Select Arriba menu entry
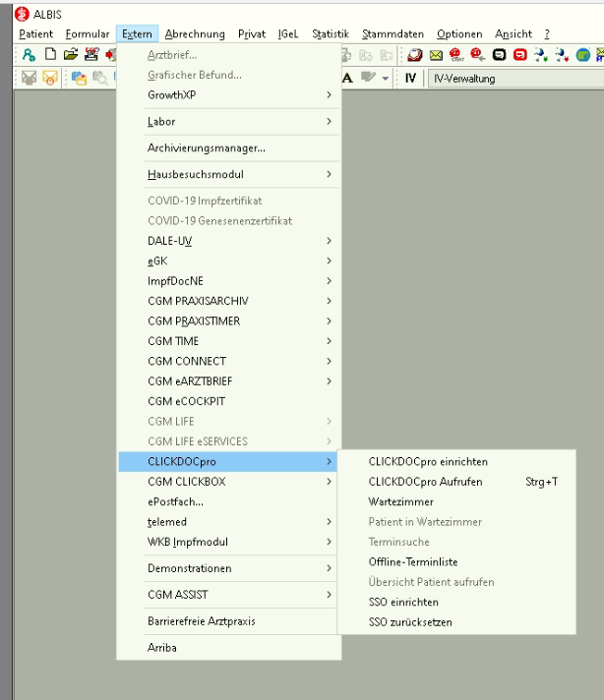This screenshot has width=604, height=700. pos(229,647)
